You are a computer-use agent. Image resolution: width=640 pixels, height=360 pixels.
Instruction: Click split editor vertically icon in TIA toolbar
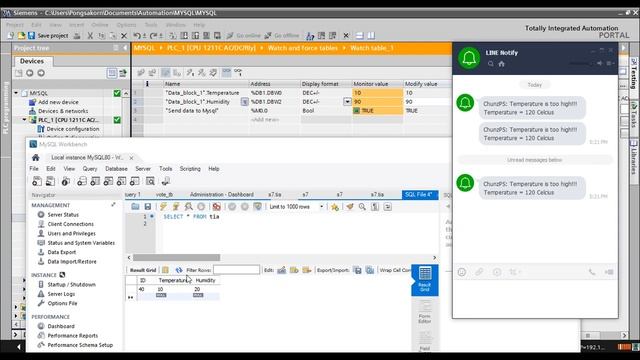(371, 36)
